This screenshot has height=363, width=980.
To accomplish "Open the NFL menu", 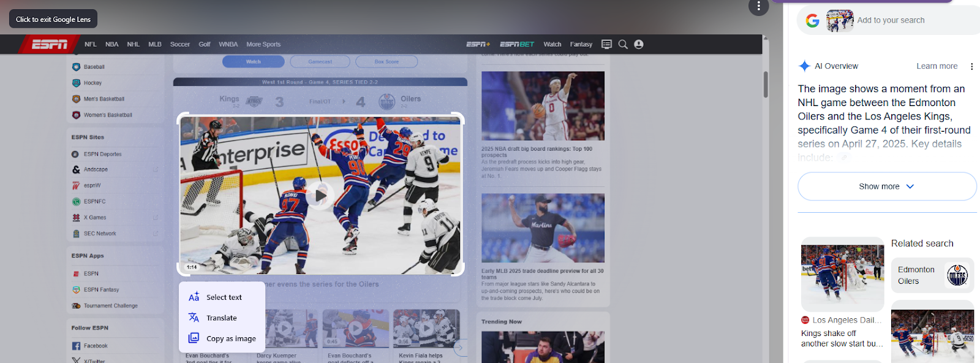I will (91, 44).
